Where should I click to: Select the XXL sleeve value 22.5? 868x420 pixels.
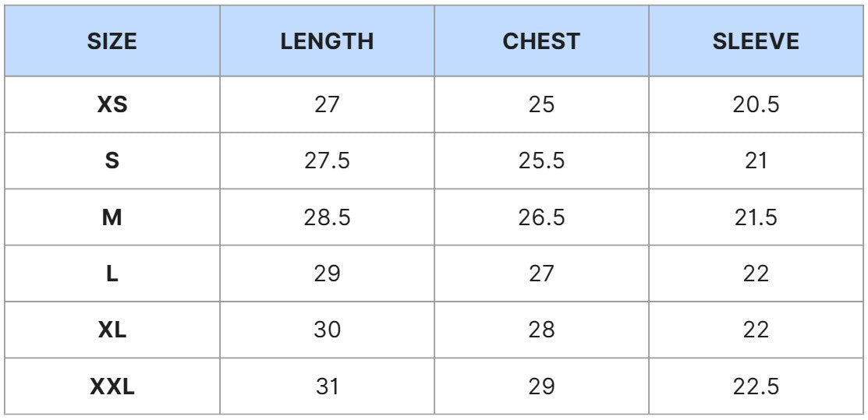click(x=756, y=386)
